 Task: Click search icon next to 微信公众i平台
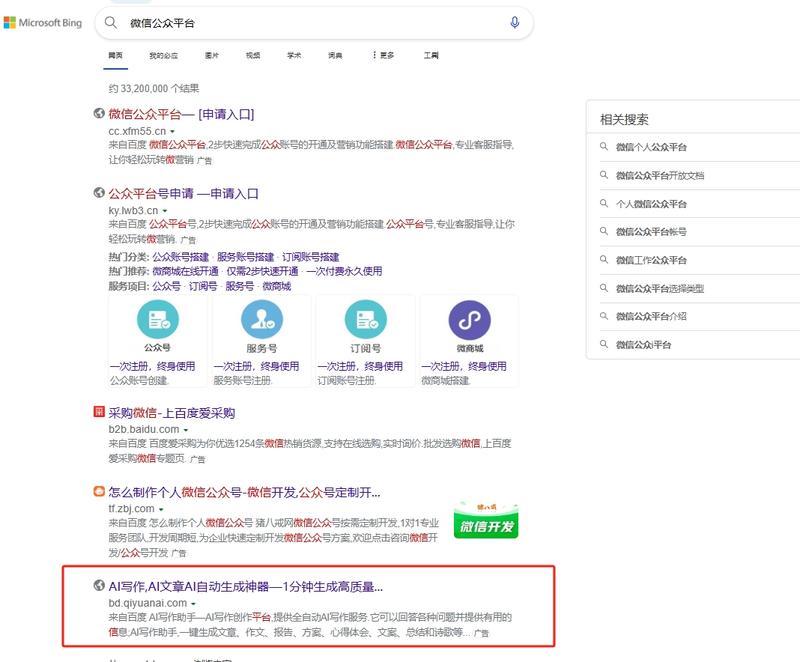(604, 344)
